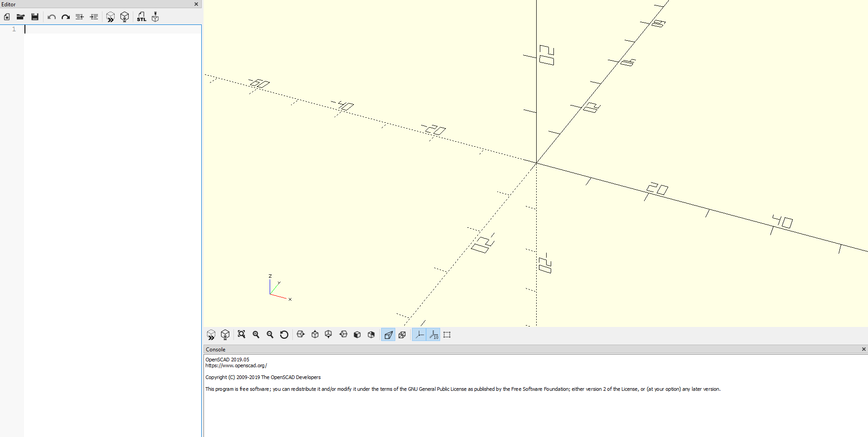Zoom out of the 3D viewport
This screenshot has height=437, width=868.
pos(270,335)
